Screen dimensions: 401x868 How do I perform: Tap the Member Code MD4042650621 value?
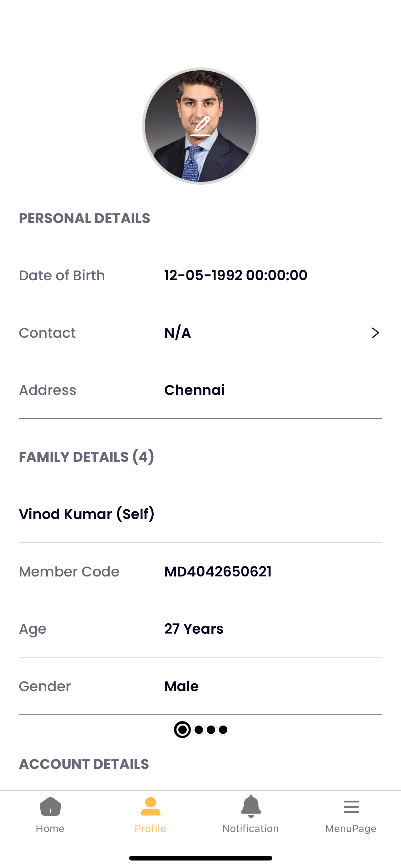pos(218,571)
